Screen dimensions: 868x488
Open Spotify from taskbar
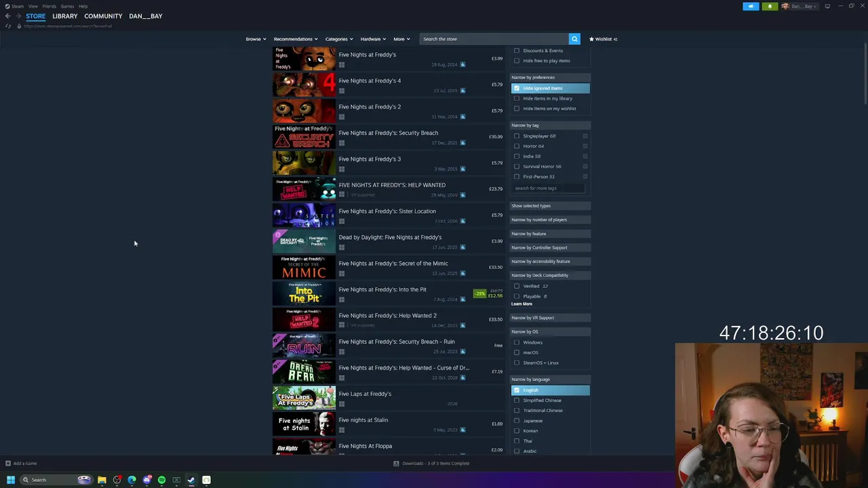tap(161, 480)
